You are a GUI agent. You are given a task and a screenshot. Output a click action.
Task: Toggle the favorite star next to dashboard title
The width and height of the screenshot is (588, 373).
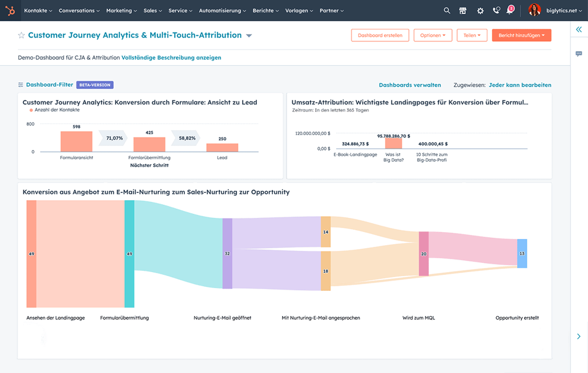(x=21, y=35)
